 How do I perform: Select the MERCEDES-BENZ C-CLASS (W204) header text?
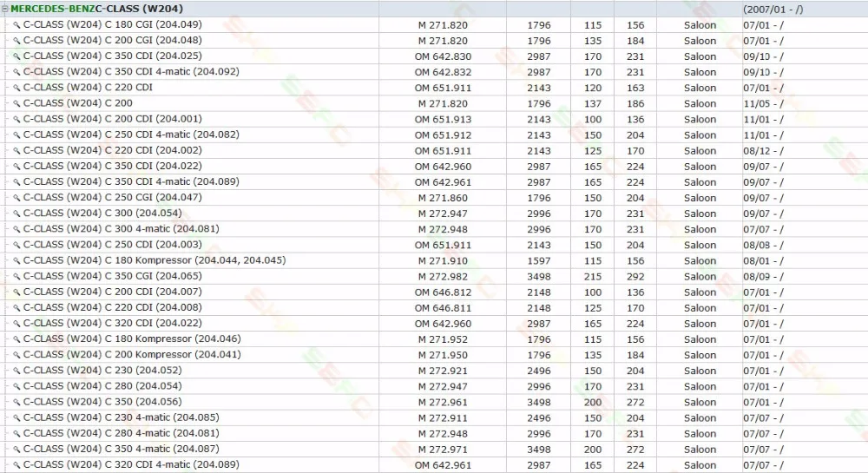coord(97,9)
